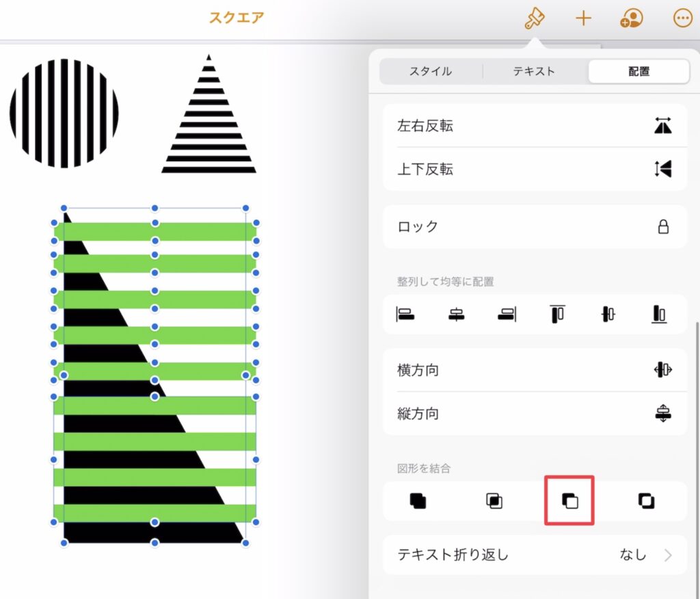Exclude shapes with fourth combine icon
The width and height of the screenshot is (700, 599).
click(646, 501)
